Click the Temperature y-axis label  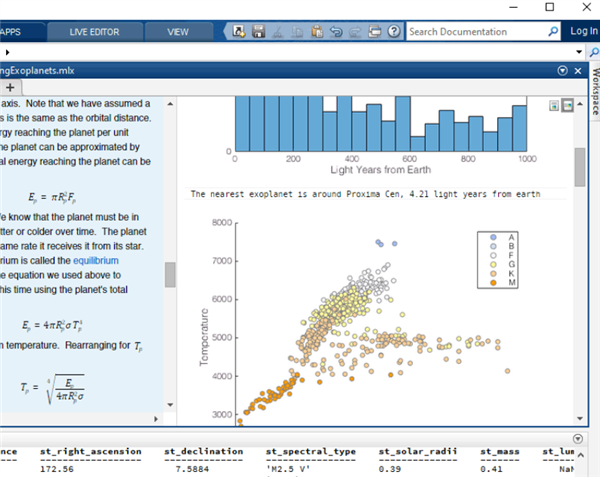coord(204,337)
